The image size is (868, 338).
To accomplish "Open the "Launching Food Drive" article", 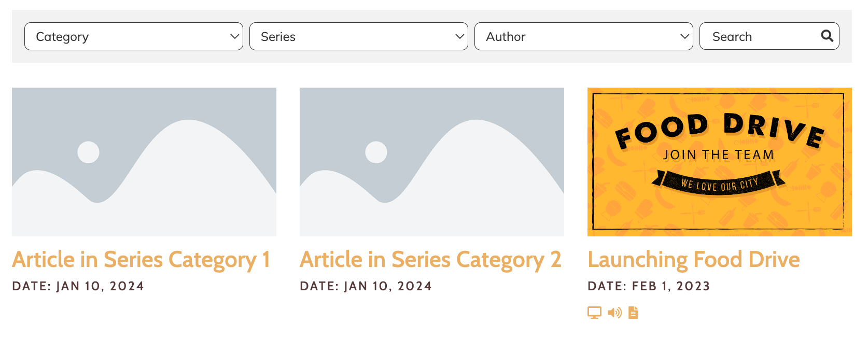I will pos(694,259).
